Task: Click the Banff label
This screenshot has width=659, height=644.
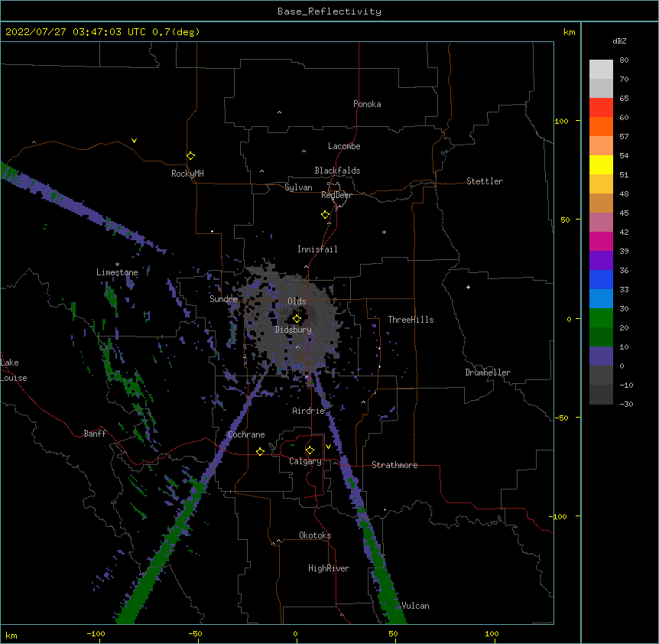Action: click(95, 434)
